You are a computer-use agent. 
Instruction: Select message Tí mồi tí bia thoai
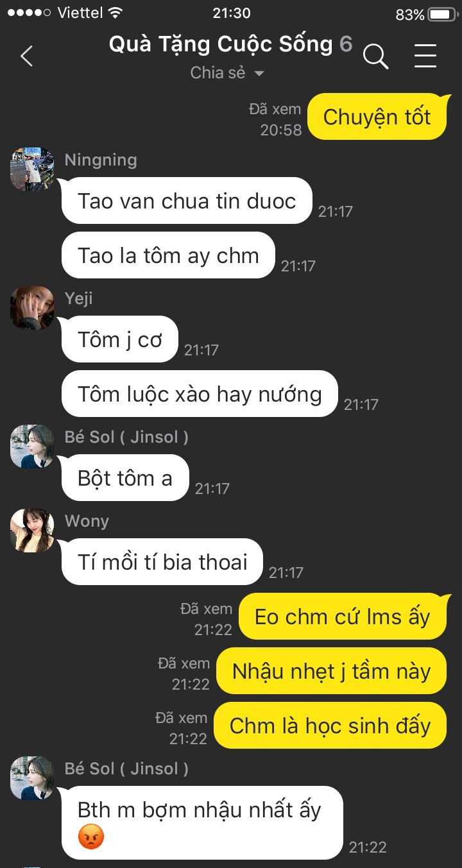click(162, 562)
